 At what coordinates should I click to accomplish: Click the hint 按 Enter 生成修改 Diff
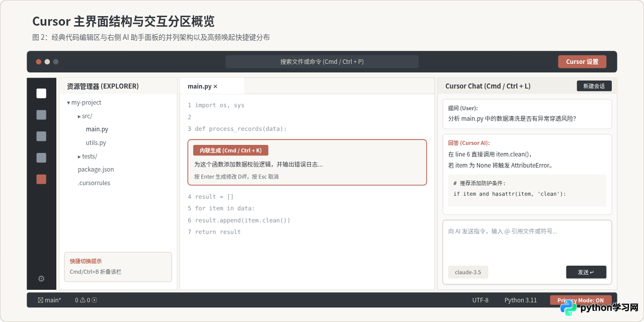click(236, 177)
